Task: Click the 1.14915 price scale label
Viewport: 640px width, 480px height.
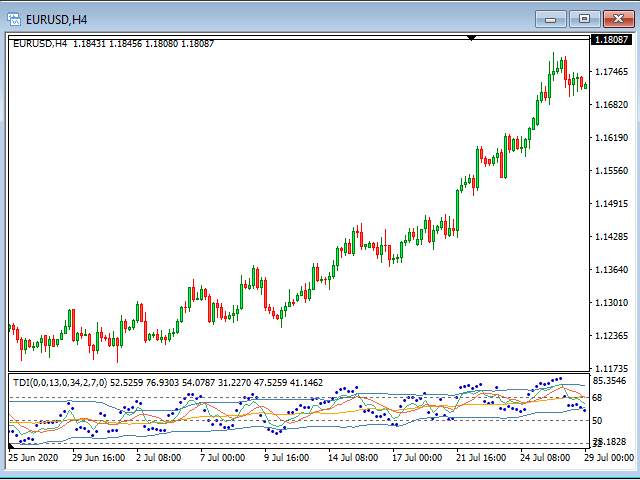Action: (609, 204)
